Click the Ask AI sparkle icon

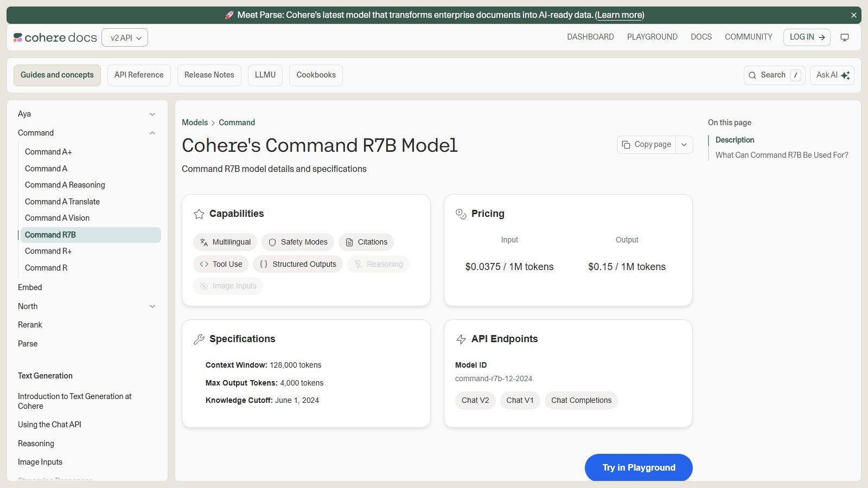pyautogui.click(x=846, y=75)
